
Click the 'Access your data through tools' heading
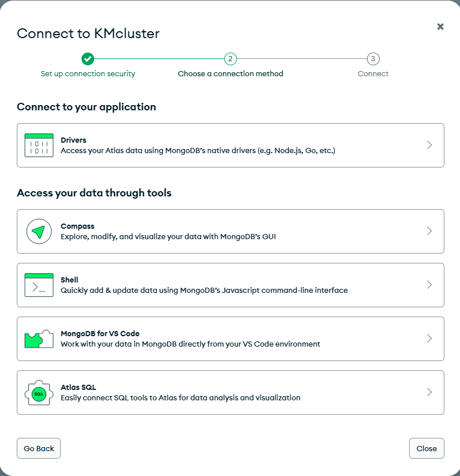coord(94,193)
